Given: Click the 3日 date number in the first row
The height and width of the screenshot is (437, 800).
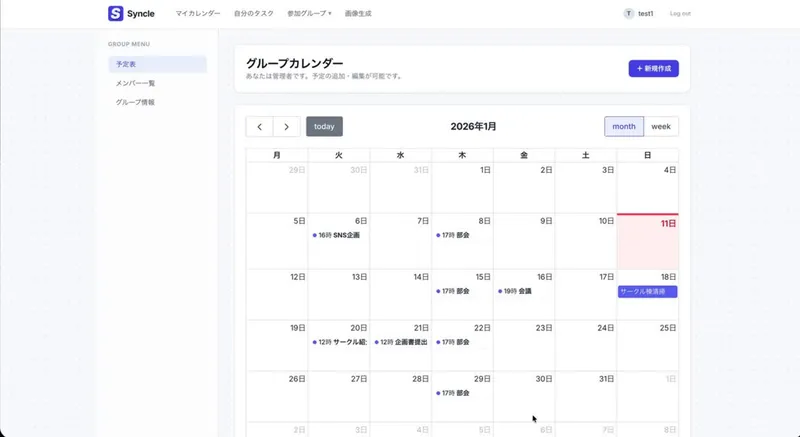Looking at the screenshot, I should [x=608, y=170].
